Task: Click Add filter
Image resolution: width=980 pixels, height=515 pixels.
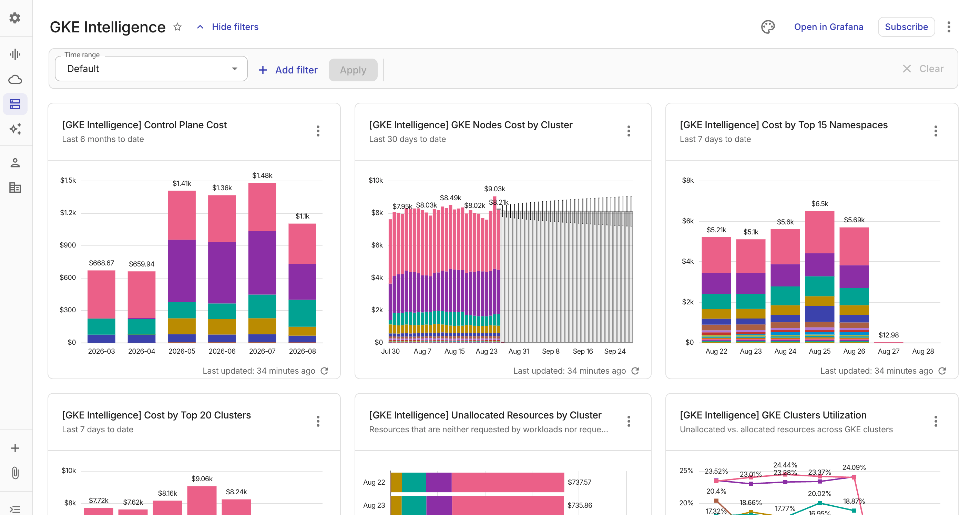Action: point(288,70)
